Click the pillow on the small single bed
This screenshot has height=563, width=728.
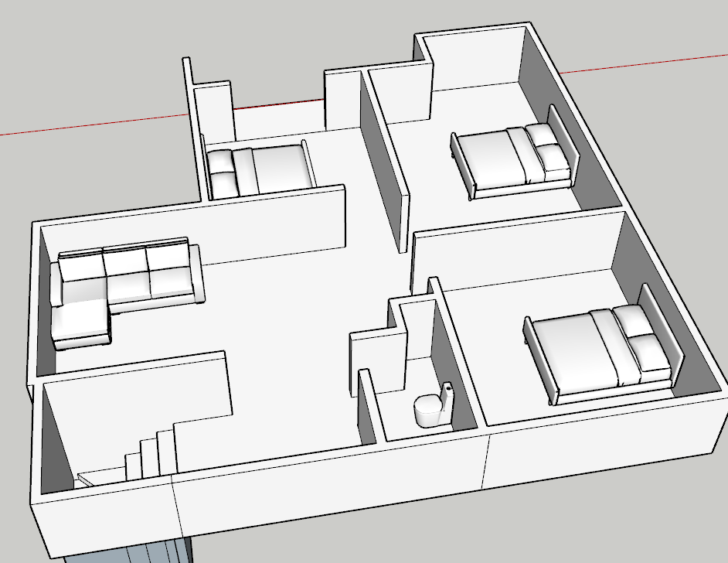[222, 172]
